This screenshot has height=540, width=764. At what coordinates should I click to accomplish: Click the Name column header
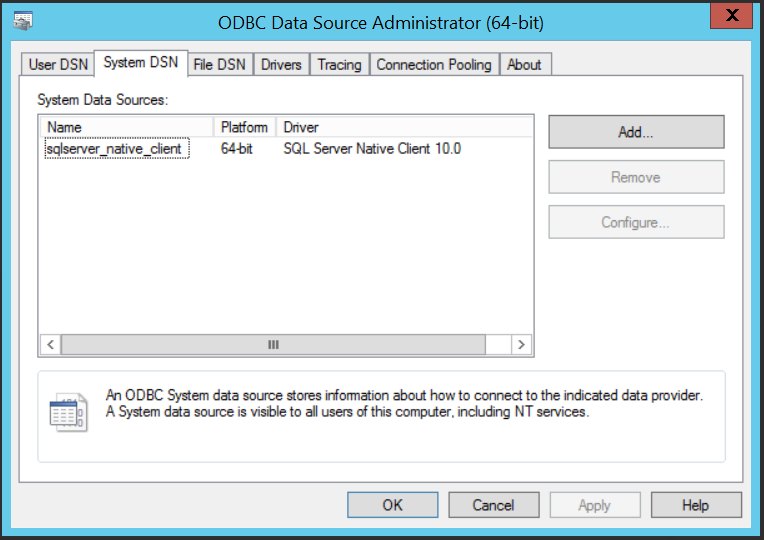tap(127, 127)
